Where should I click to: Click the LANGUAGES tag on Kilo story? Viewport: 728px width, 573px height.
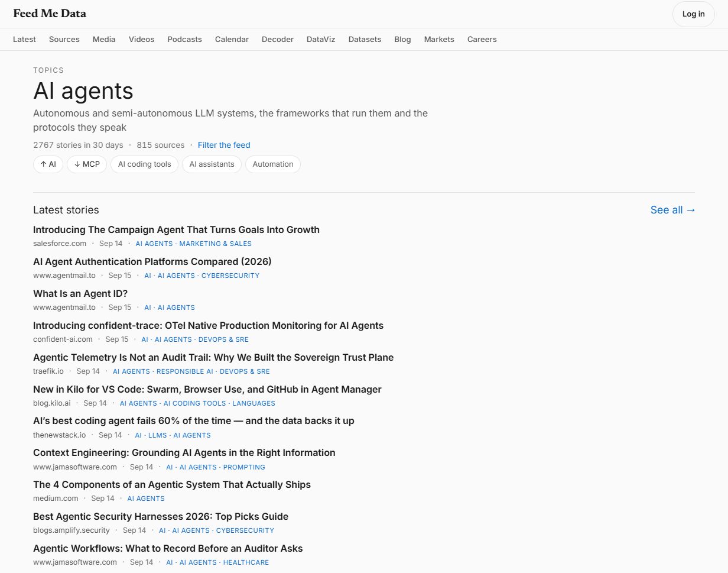pos(254,403)
